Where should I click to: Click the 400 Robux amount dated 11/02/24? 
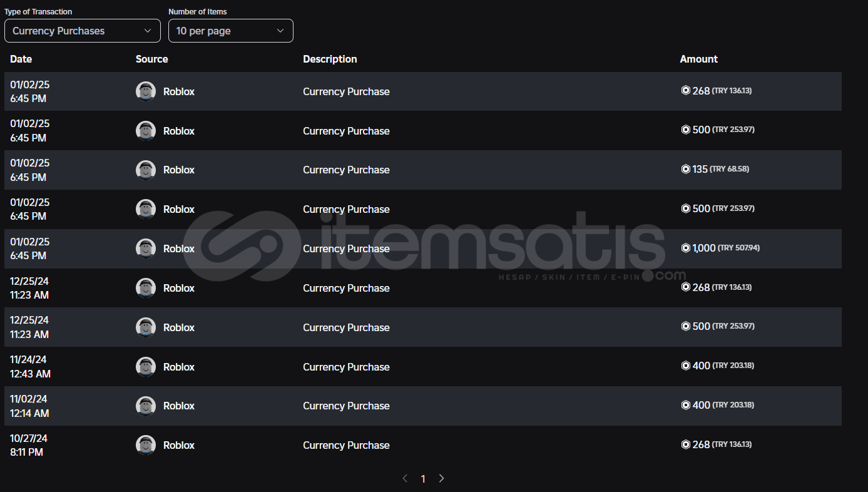[701, 405]
